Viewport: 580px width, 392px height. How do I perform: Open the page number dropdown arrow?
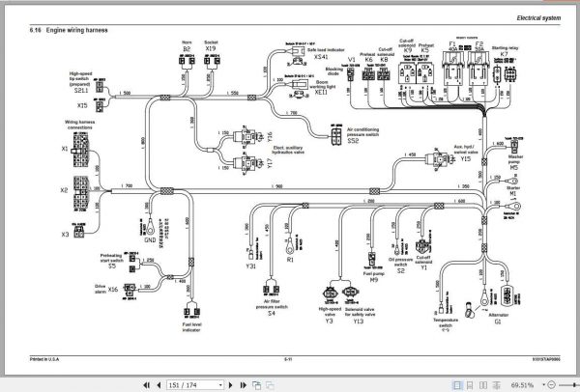click(x=220, y=385)
